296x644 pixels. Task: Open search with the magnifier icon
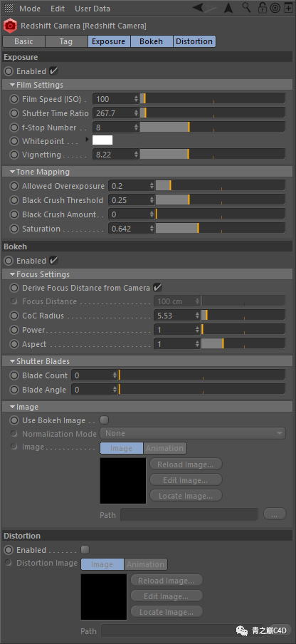click(246, 7)
